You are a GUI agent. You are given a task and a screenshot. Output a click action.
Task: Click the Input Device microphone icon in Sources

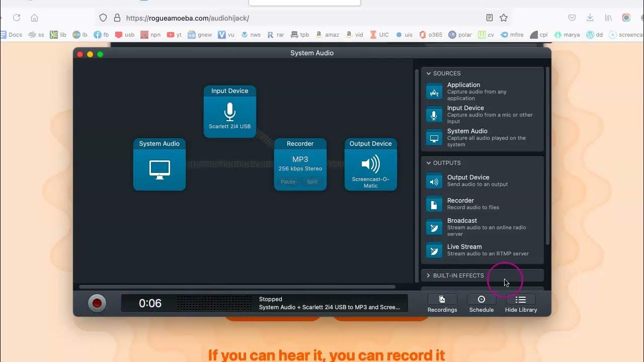click(x=434, y=115)
